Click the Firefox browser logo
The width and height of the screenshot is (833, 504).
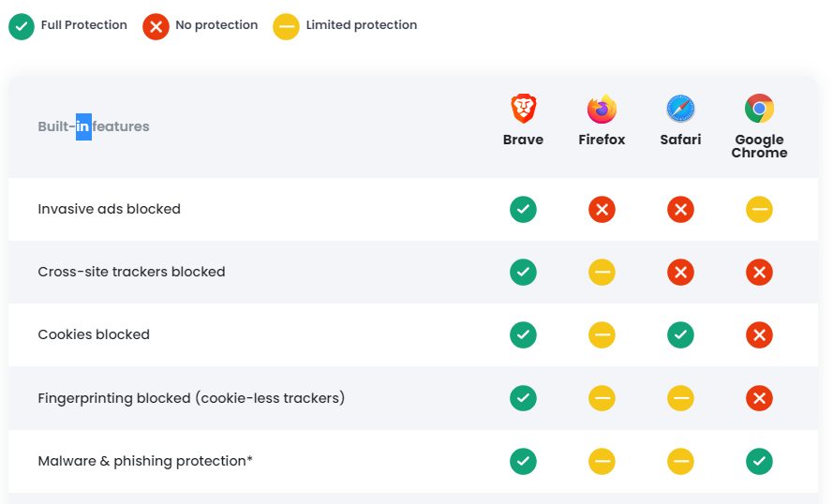click(x=602, y=109)
